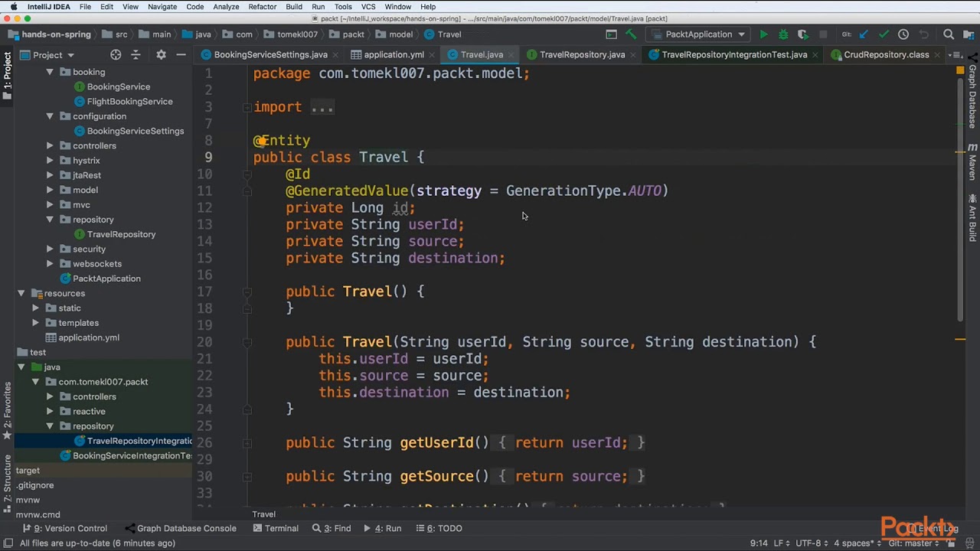Viewport: 980px width, 551px height.
Task: Select FlightBookingService in project tree
Action: (x=129, y=102)
